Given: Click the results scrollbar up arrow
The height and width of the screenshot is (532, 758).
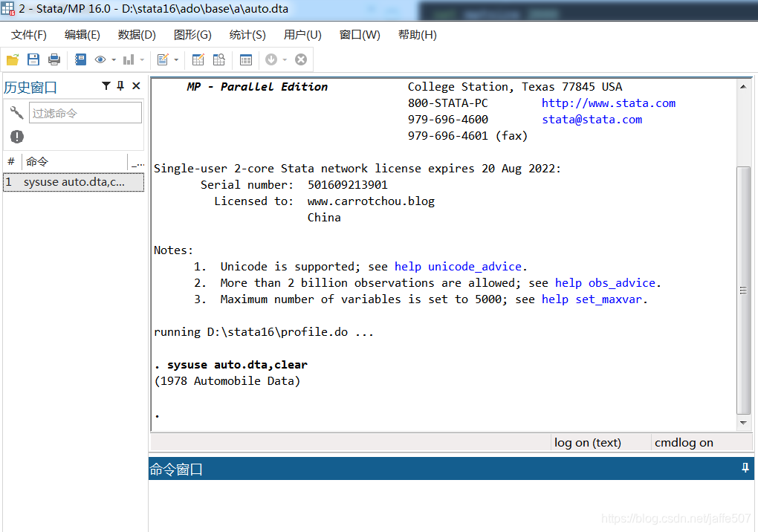Looking at the screenshot, I should click(x=743, y=87).
